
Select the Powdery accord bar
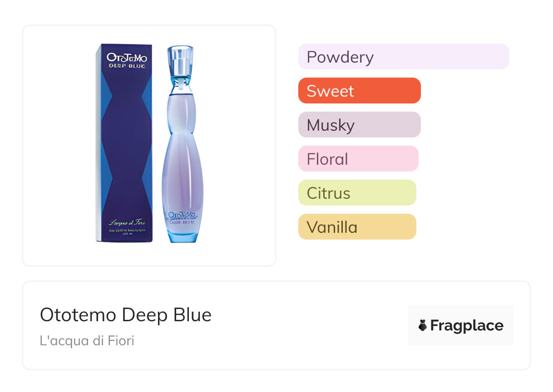[x=403, y=57]
